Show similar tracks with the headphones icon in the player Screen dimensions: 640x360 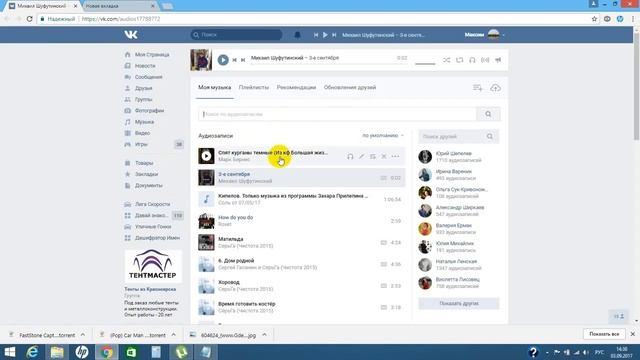(x=472, y=60)
